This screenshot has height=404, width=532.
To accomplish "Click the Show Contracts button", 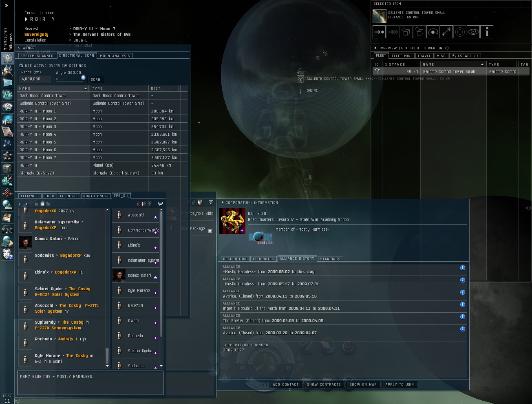I will point(324,384).
